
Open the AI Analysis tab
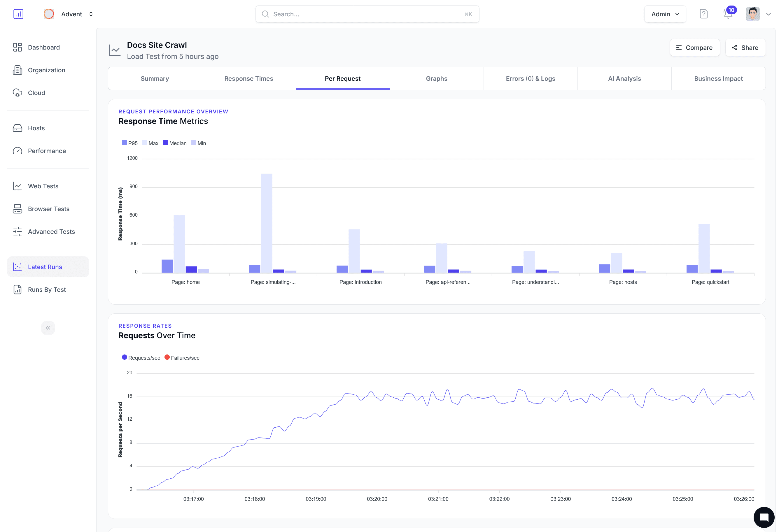pos(624,78)
